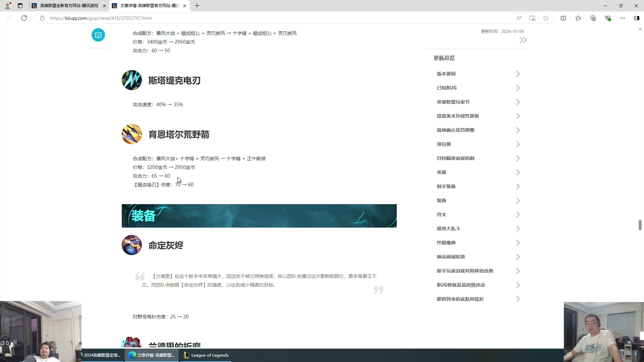Switch to the 英雄联盟全新官方网站 tab
The image size is (644, 362).
69,6
